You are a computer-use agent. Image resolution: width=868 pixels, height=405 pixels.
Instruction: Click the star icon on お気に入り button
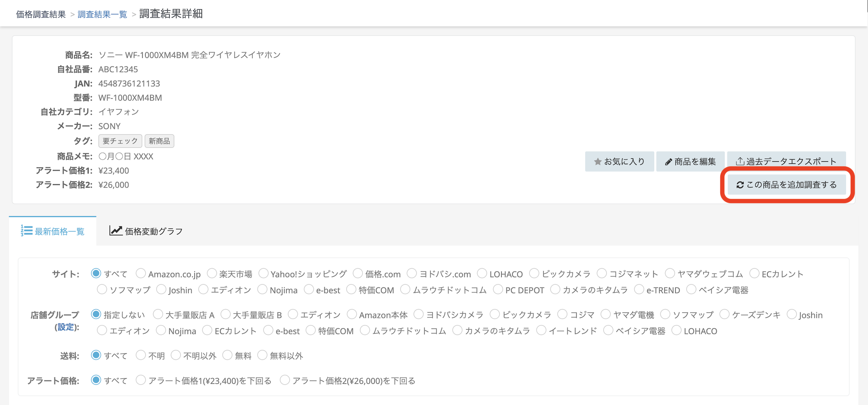coord(597,162)
